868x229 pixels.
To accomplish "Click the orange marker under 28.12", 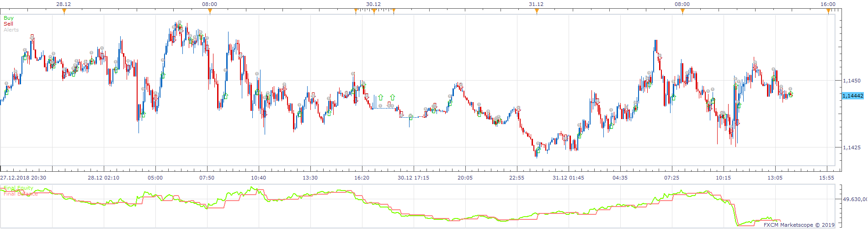I will point(64,11).
